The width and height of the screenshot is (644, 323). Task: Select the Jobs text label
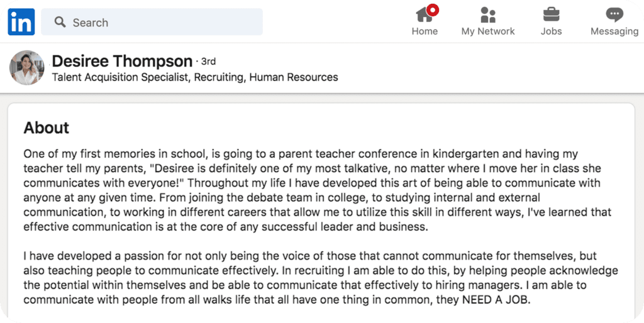(x=551, y=31)
